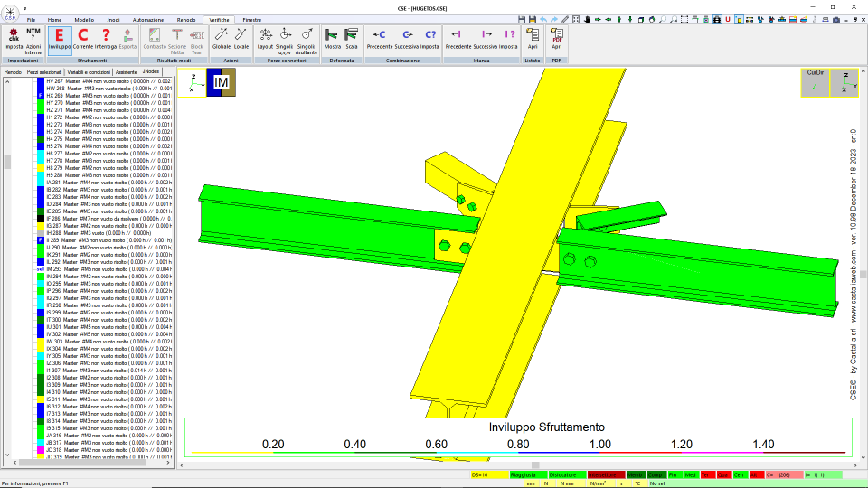Click the horizontal scrollbar right arrow in list
Screen dimensions: 868x488
(x=168, y=463)
